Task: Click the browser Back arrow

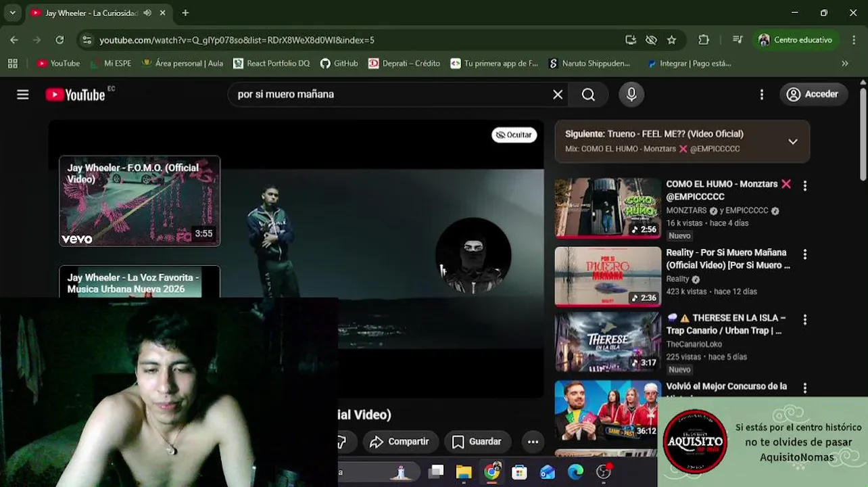Action: pos(14,40)
